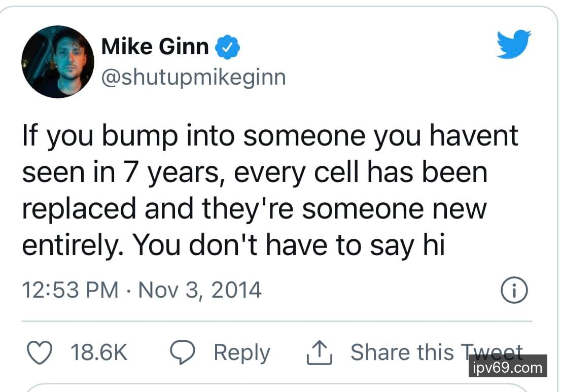This screenshot has height=392, width=562.
Task: Open Mike Ginn's profile picture
Action: coord(57,61)
